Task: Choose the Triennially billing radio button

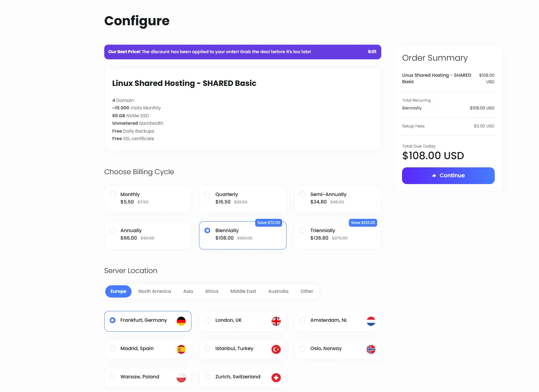Action: pos(302,230)
